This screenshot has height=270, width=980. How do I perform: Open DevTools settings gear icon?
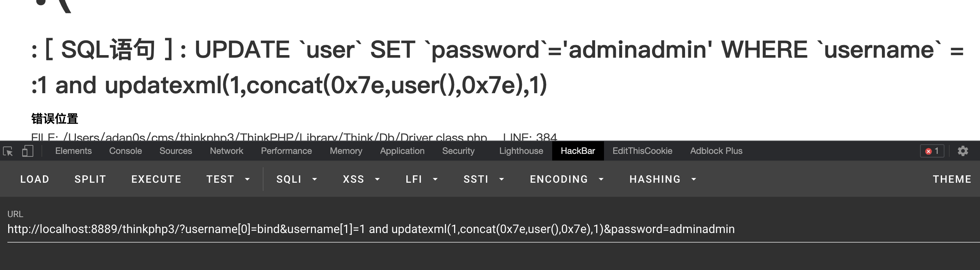point(963,151)
